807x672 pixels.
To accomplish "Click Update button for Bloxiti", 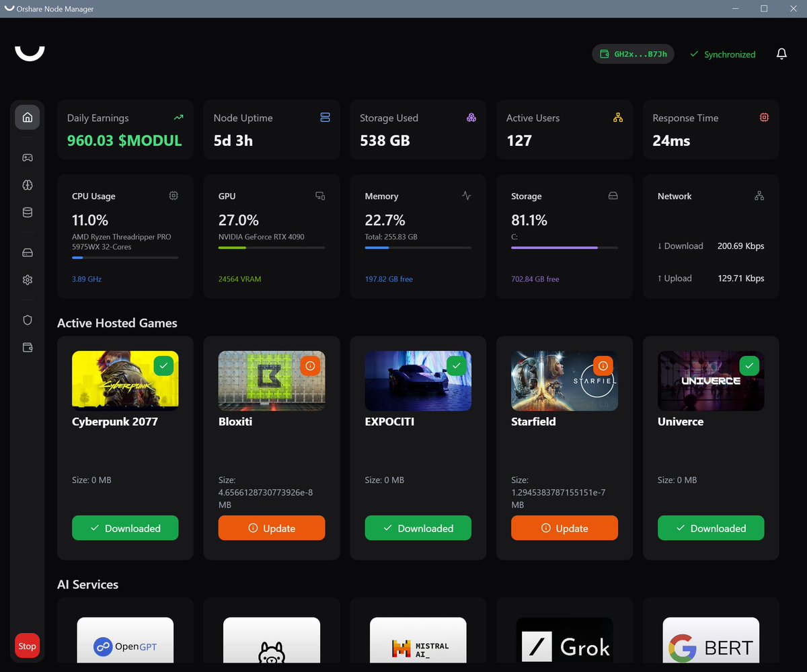I will coord(272,528).
